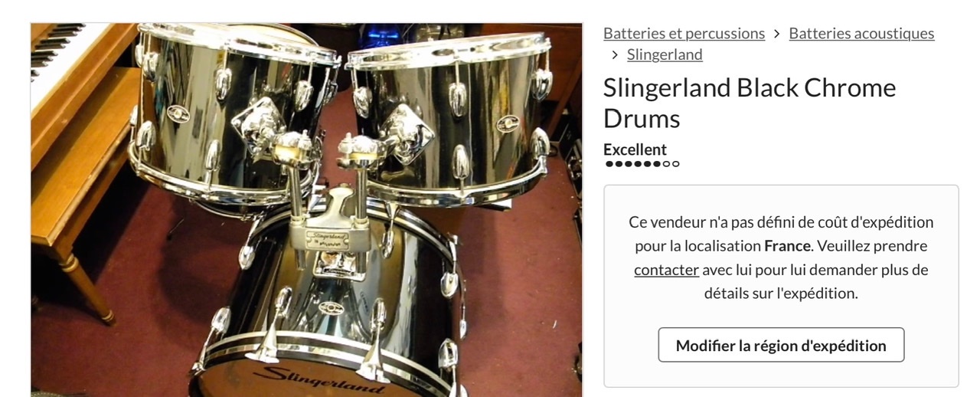Click the empty condition rating circles

671,163
